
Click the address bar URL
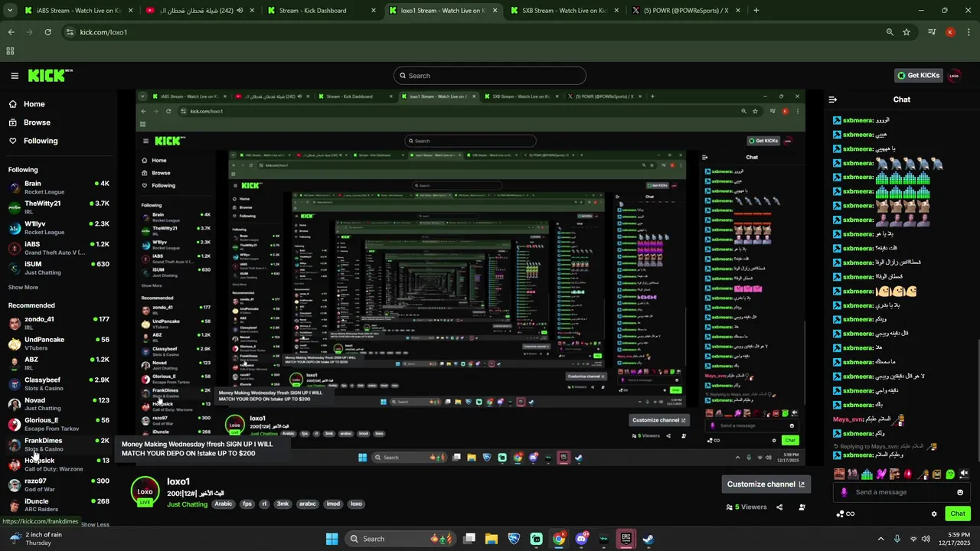point(103,32)
